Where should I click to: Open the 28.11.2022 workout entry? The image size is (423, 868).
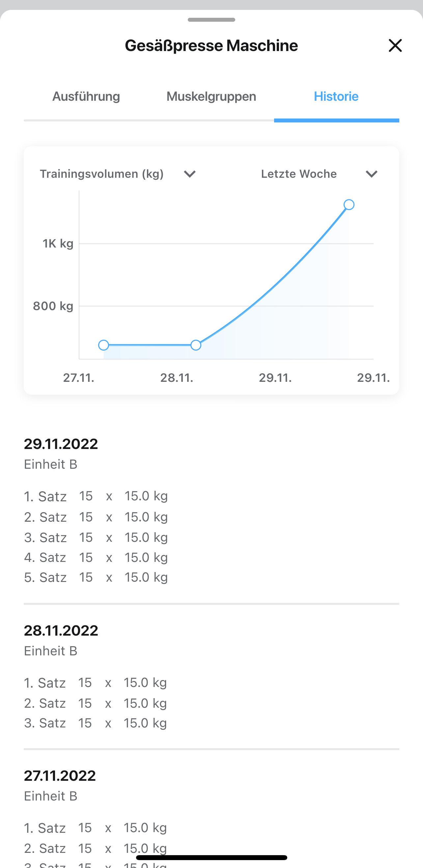click(61, 630)
